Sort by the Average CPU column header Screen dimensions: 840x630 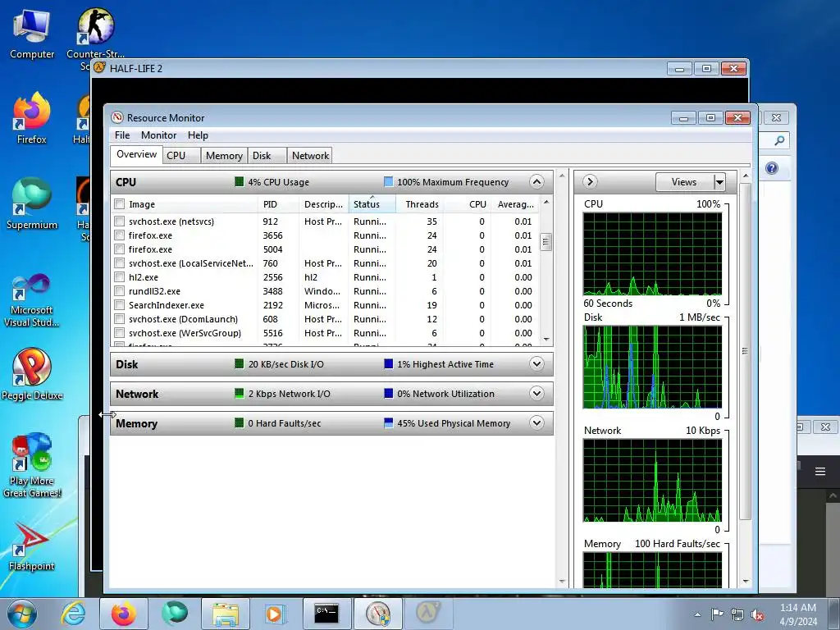515,204
